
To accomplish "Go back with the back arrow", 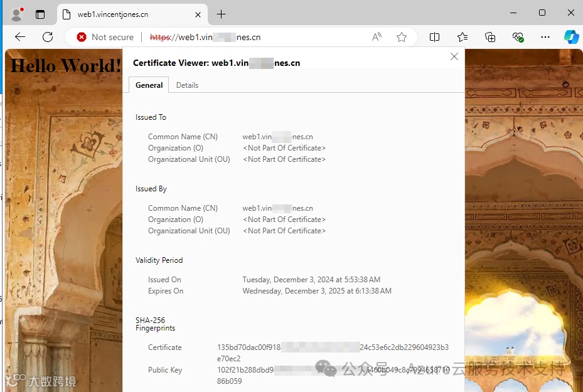I will 20,37.
